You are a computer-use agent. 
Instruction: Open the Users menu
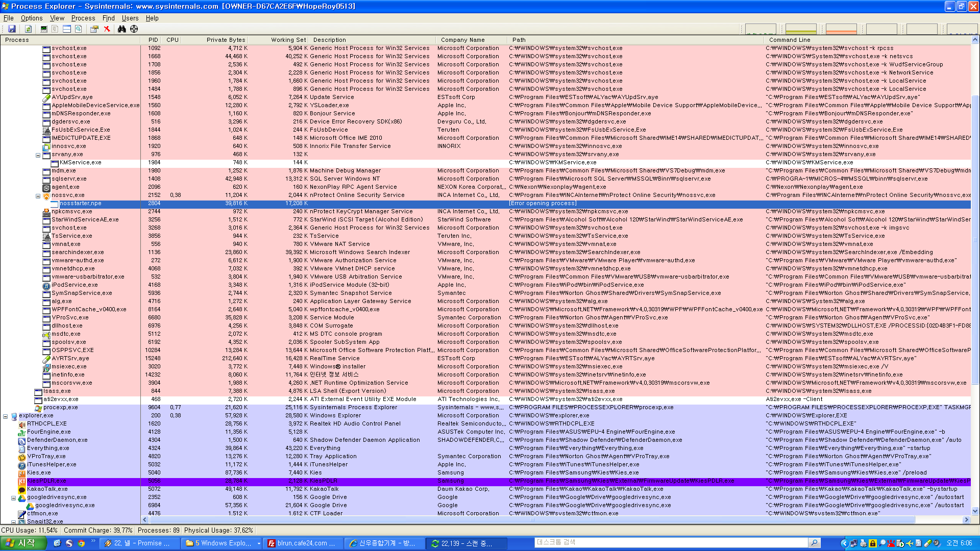[x=130, y=18]
